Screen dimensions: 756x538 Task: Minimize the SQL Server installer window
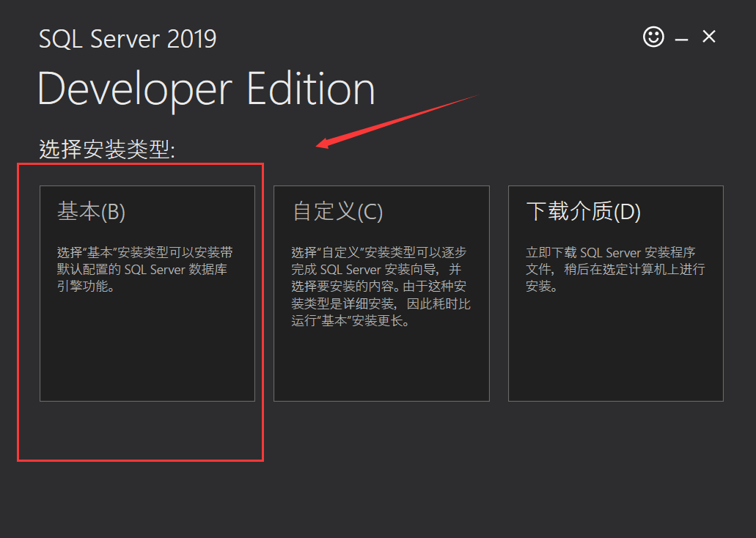click(681, 38)
